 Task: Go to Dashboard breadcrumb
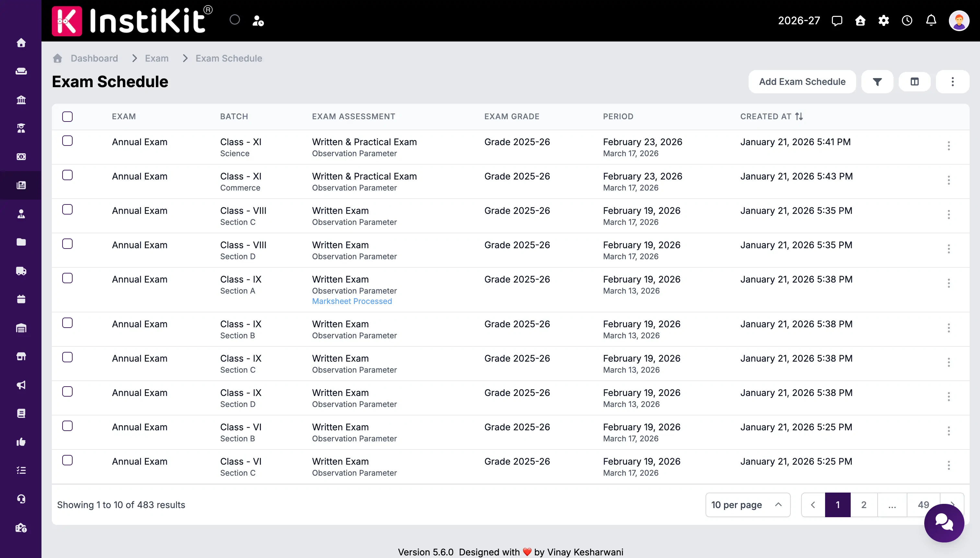point(94,58)
